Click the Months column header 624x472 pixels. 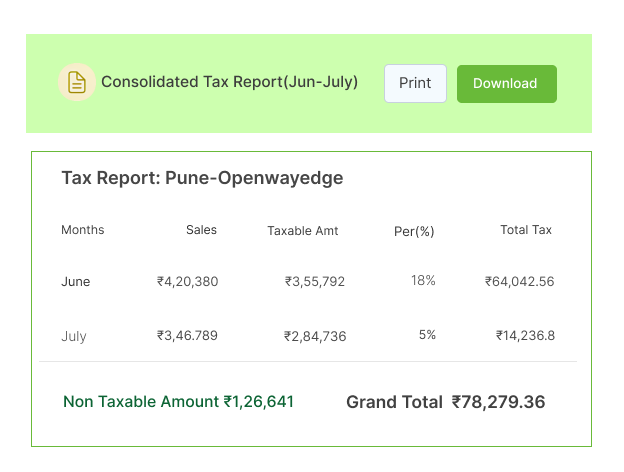(x=83, y=230)
